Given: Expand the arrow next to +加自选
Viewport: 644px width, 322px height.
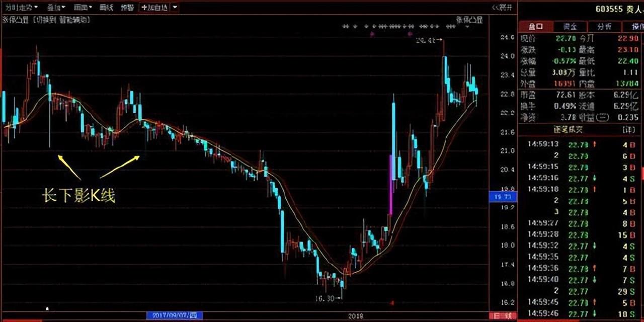Looking at the screenshot, I should (175, 8).
